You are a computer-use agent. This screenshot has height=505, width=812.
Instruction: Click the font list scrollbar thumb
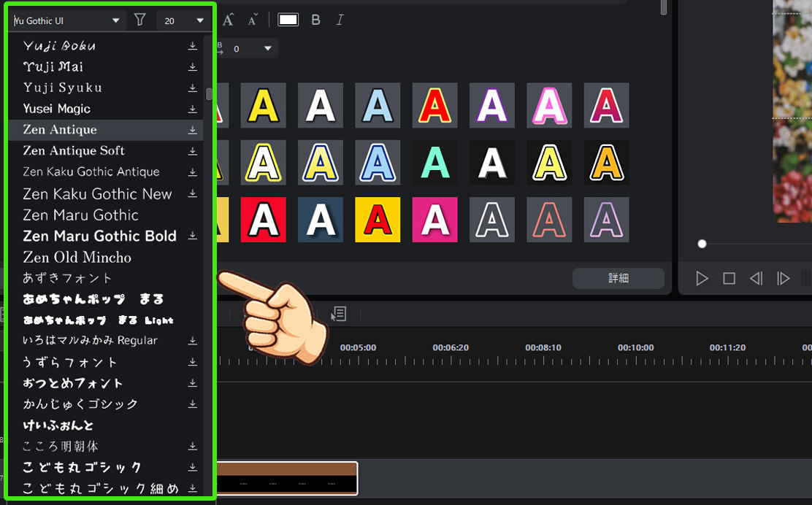pyautogui.click(x=209, y=94)
